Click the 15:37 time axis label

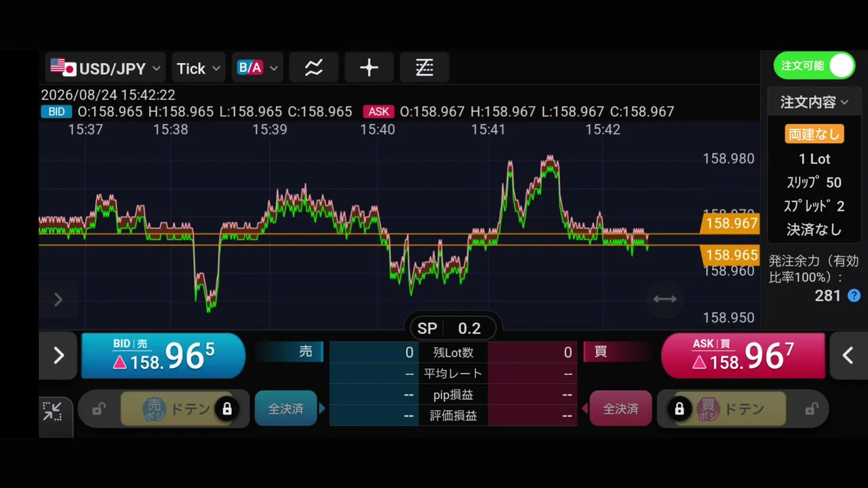(85, 129)
